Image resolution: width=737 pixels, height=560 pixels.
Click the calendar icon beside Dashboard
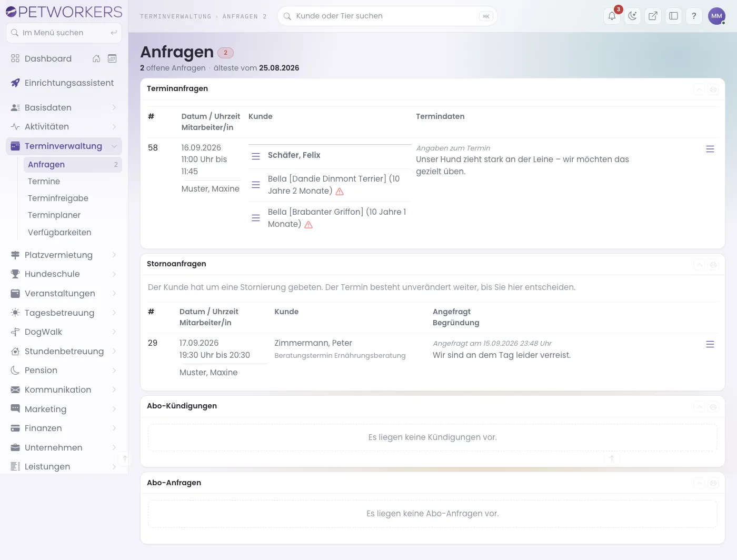point(112,58)
